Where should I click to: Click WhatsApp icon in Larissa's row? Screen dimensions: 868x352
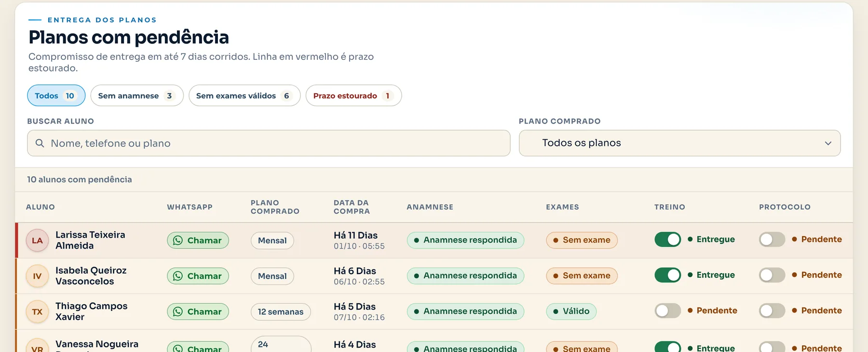point(178,240)
